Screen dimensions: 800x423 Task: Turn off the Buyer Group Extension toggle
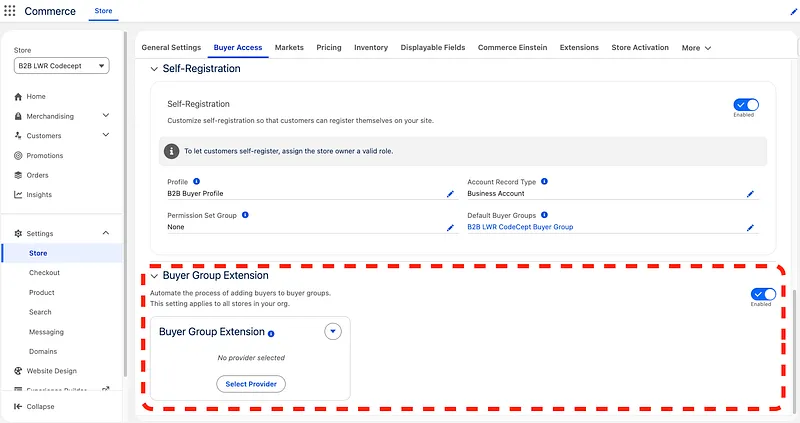[763, 294]
